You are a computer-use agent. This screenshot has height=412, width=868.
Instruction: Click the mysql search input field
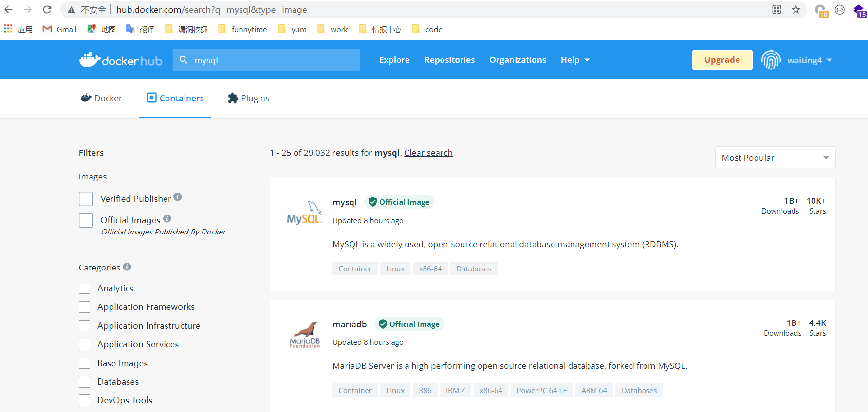[x=273, y=60]
